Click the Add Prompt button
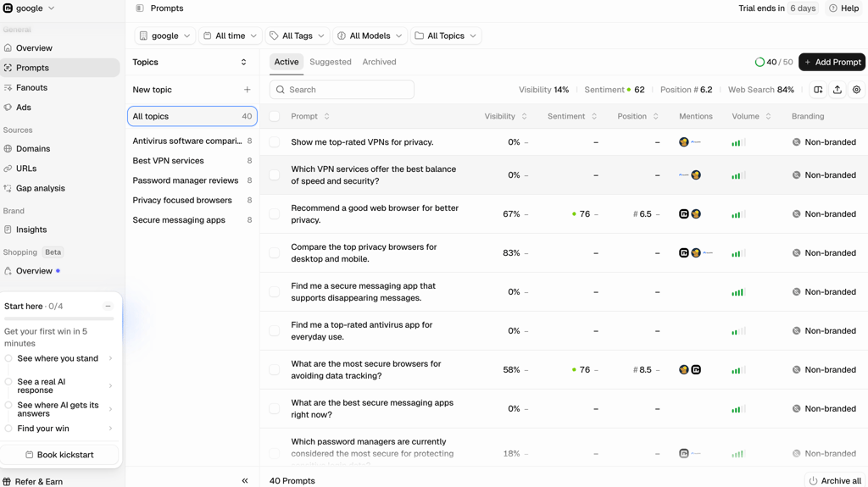 [x=832, y=62]
